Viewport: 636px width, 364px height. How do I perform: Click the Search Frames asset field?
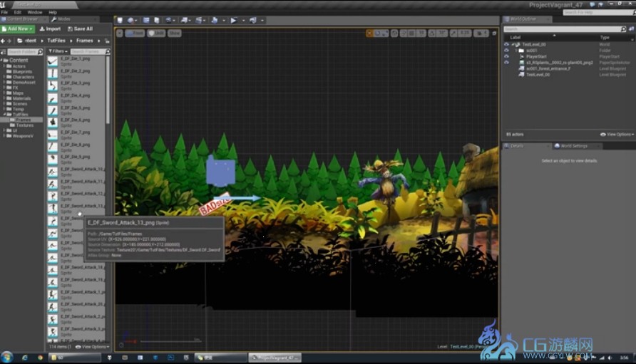click(90, 51)
